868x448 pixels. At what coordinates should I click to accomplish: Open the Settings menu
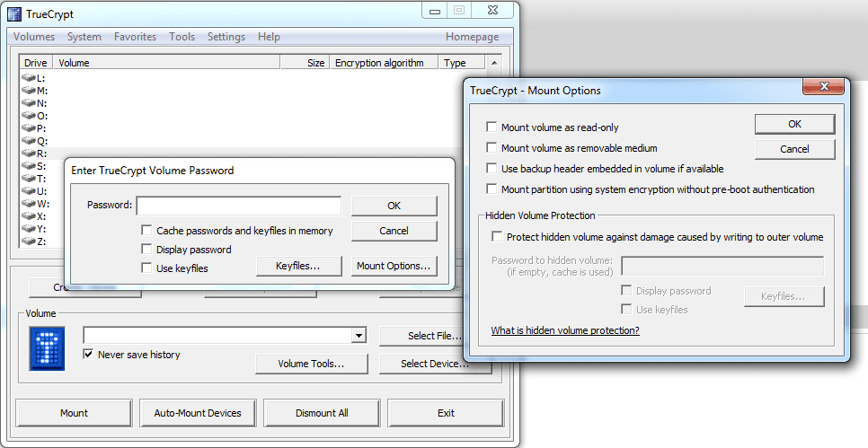click(226, 37)
